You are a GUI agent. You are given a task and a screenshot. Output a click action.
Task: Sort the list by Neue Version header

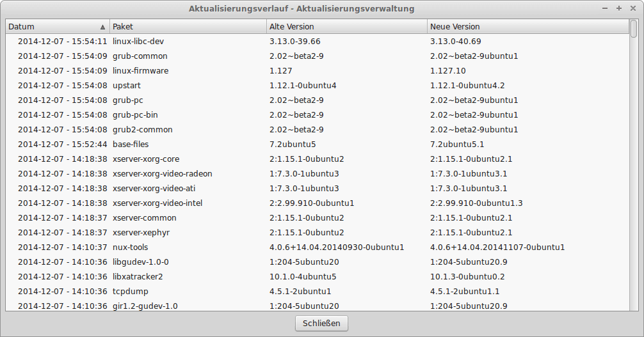click(x=527, y=27)
